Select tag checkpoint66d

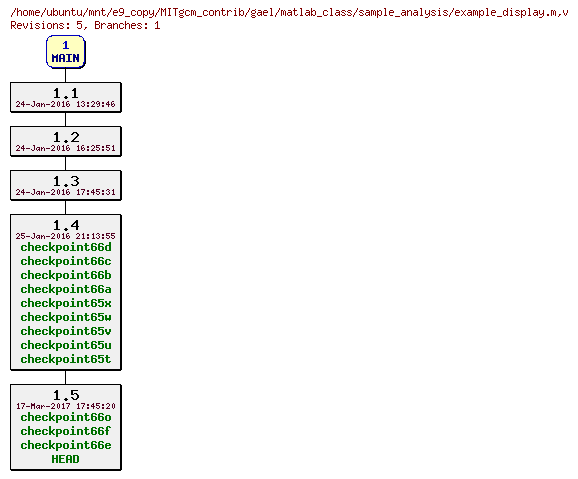click(66, 247)
